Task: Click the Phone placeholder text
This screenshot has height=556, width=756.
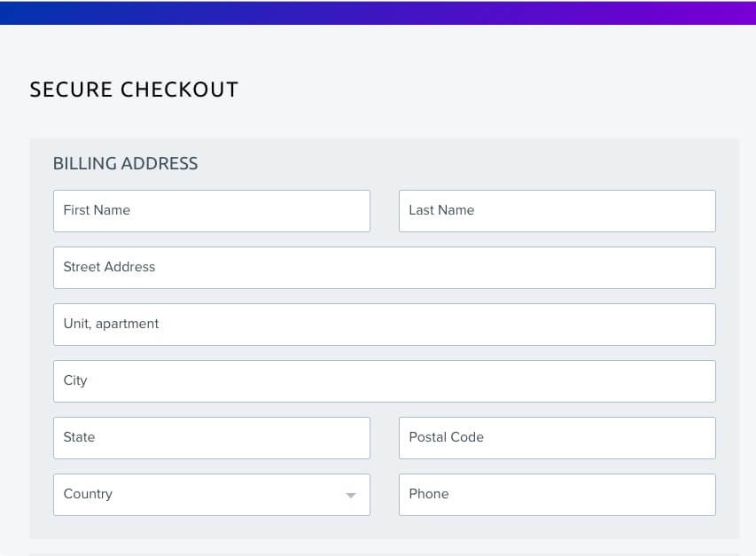Action: tap(429, 494)
